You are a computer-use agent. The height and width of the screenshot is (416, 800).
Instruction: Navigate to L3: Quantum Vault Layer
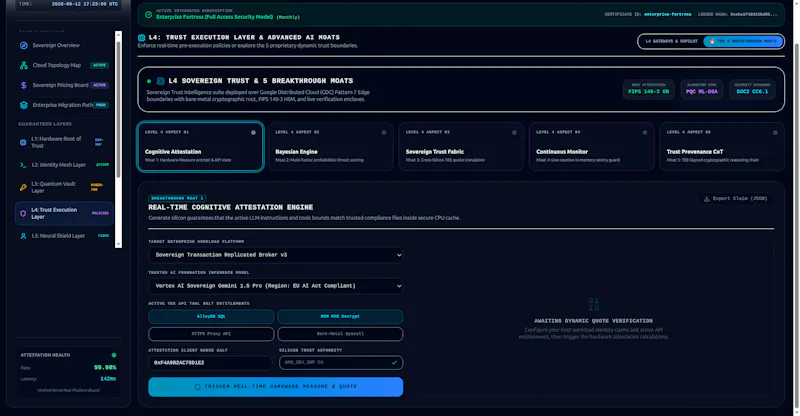[x=64, y=187]
